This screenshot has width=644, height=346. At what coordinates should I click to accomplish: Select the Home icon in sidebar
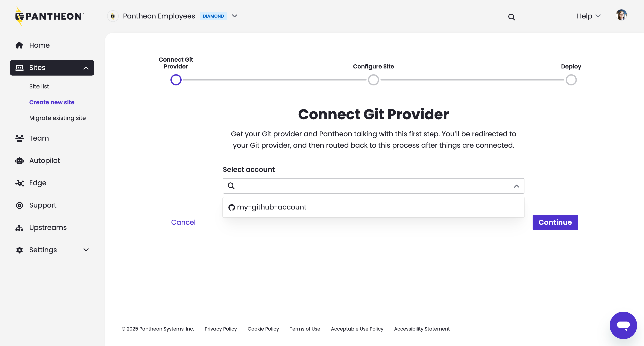20,45
